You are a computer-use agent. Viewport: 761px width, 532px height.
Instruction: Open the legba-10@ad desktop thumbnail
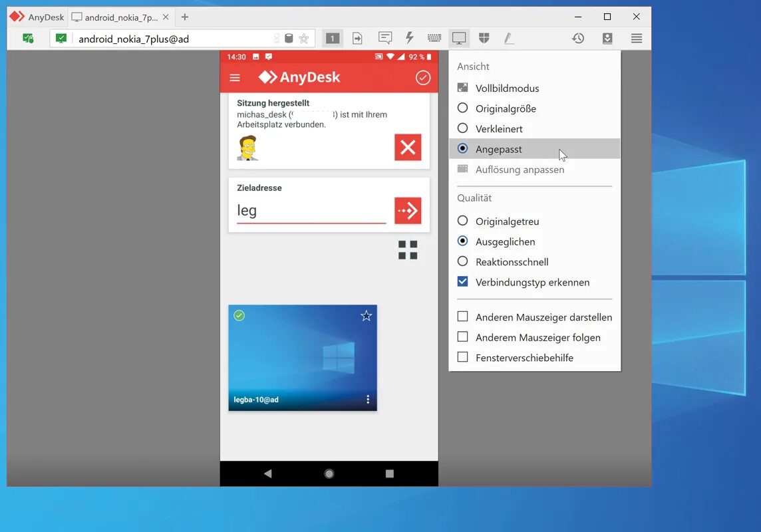pyautogui.click(x=303, y=358)
